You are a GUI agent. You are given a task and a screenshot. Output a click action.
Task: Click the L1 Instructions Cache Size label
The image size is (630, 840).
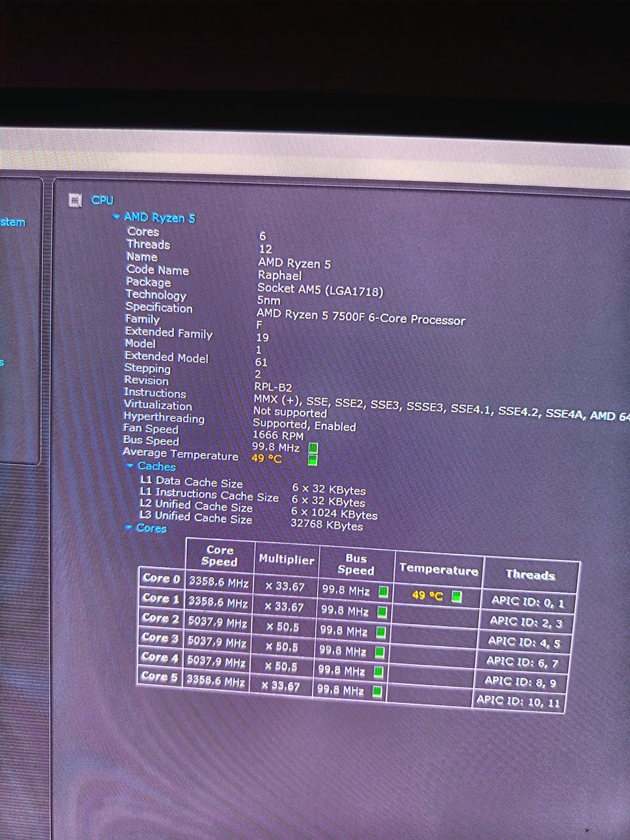[209, 494]
